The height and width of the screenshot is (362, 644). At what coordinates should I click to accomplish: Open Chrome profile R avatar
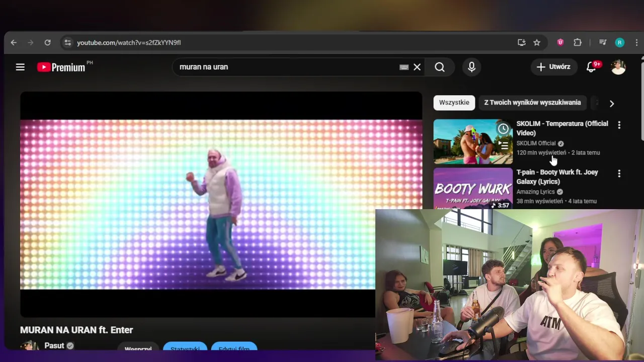click(x=619, y=43)
